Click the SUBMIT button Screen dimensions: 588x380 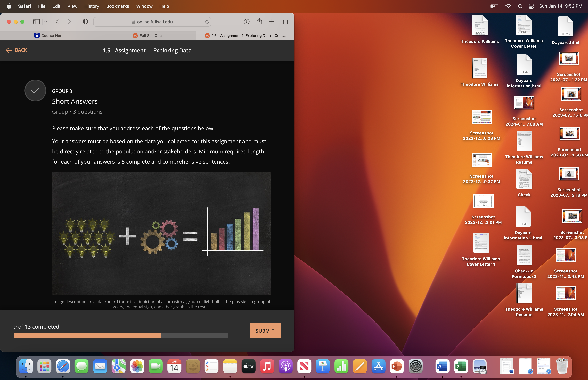[x=265, y=331]
